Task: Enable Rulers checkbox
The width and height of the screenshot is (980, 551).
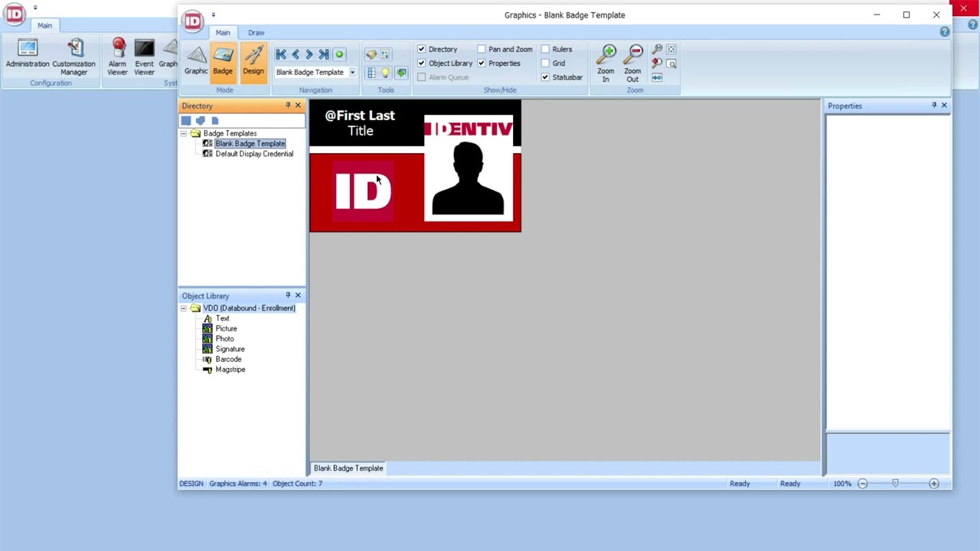Action: coord(546,49)
